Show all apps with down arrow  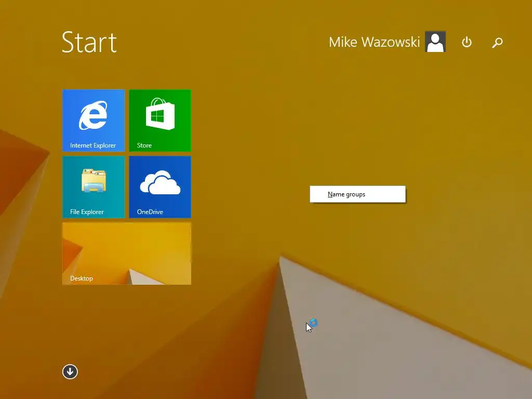70,372
